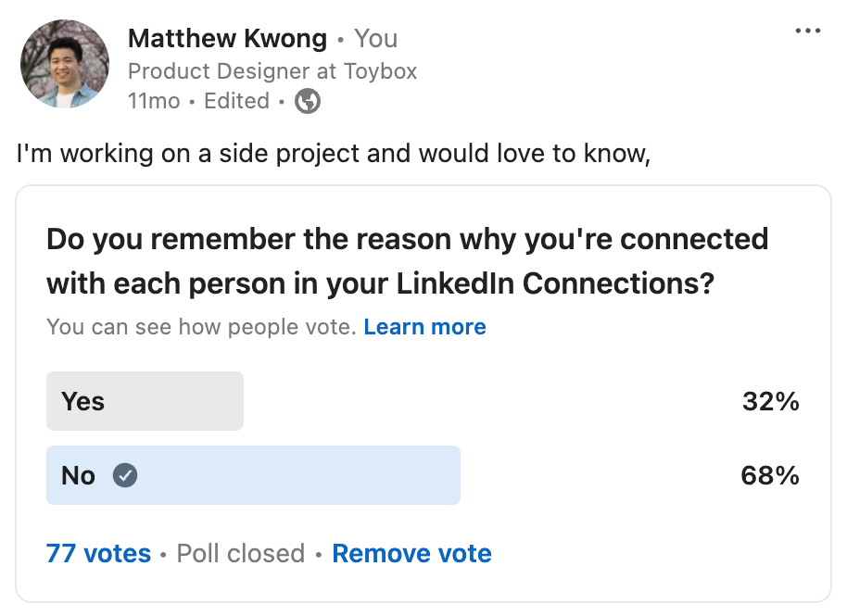View the 77 votes list
The height and width of the screenshot is (616, 847).
(x=98, y=553)
